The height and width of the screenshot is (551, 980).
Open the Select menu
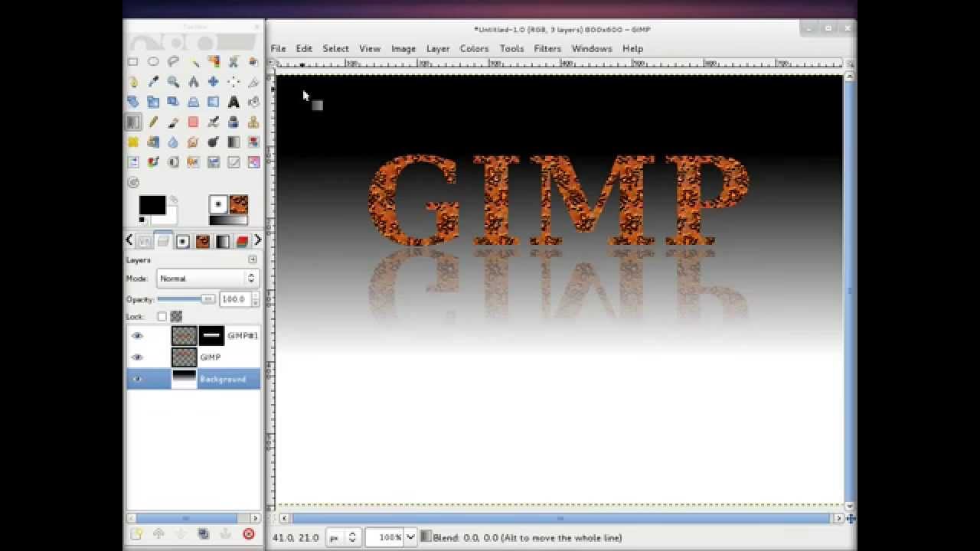[x=335, y=48]
